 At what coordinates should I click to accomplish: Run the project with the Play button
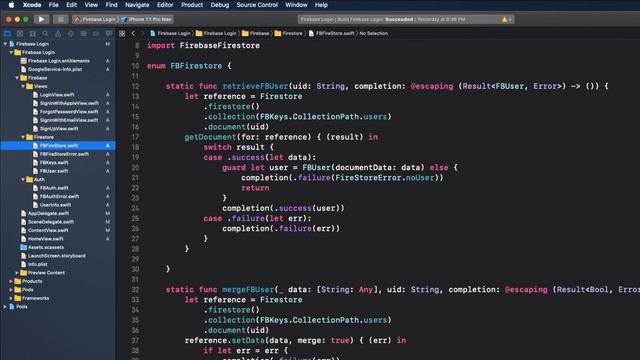tap(41, 19)
